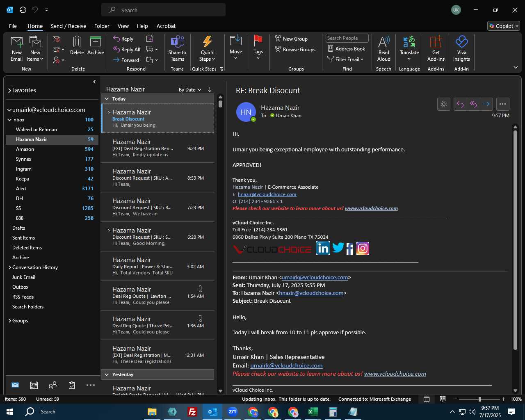Open the 3:02 AM Daily Report email
The width and height of the screenshot is (525, 420).
click(157, 266)
